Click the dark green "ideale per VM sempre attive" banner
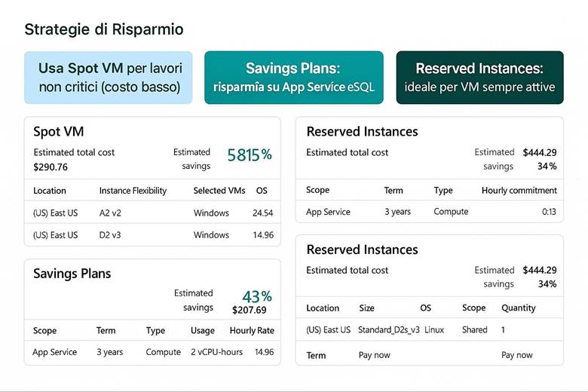588x392 pixels. pos(479,77)
